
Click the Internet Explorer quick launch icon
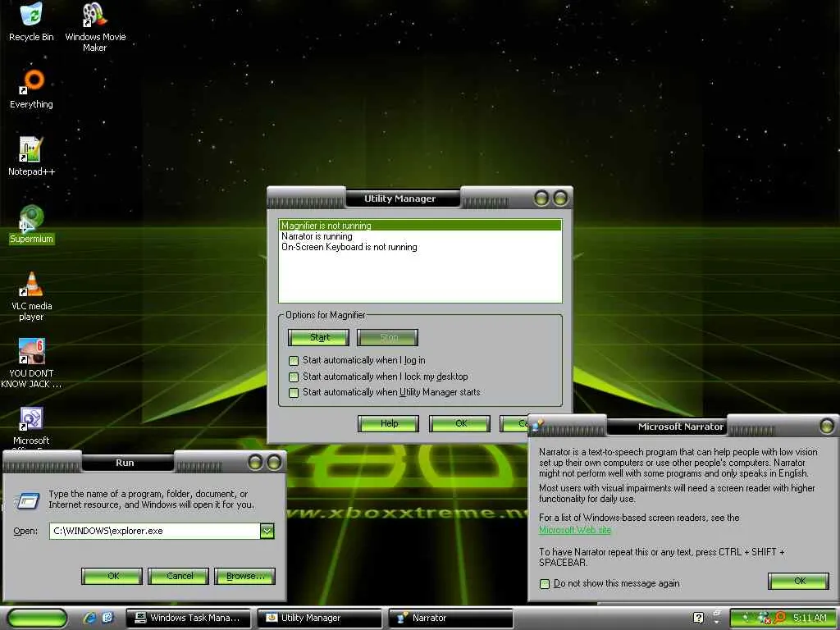[89, 618]
